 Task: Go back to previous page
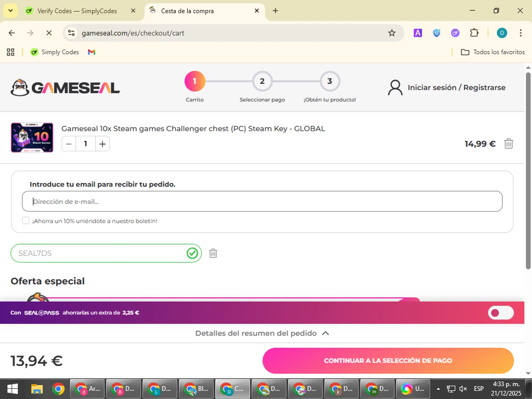pyautogui.click(x=12, y=33)
